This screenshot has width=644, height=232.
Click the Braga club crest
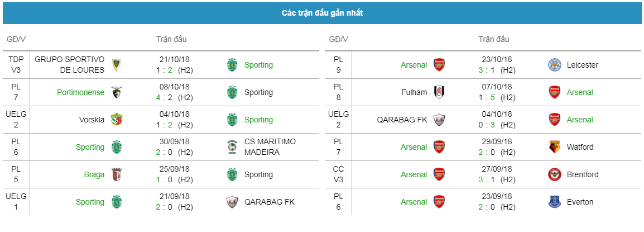(117, 174)
